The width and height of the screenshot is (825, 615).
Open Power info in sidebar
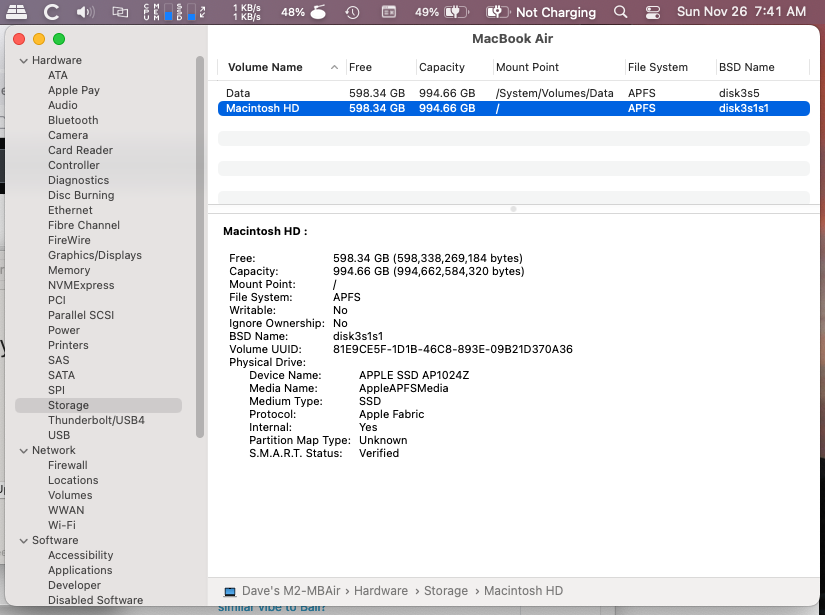tap(64, 330)
